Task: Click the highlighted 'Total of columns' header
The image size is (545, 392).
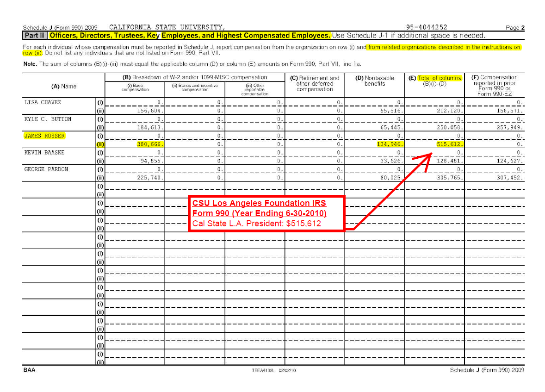Action: pyautogui.click(x=439, y=78)
